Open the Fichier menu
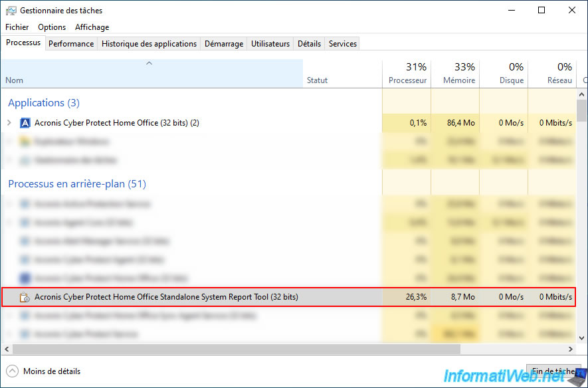 [x=17, y=27]
